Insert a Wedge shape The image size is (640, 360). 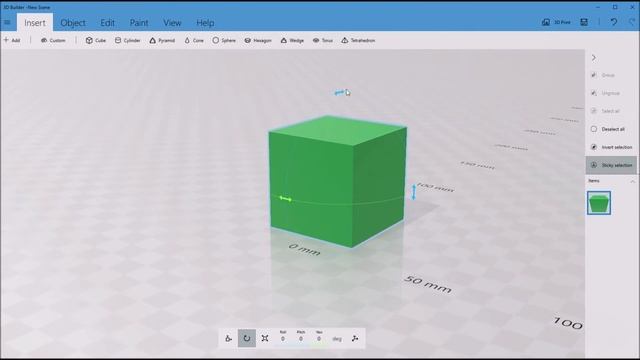tap(292, 40)
